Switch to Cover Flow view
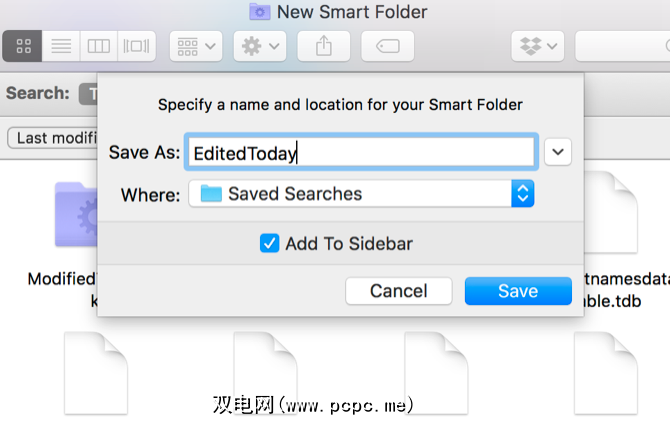 tap(136, 46)
